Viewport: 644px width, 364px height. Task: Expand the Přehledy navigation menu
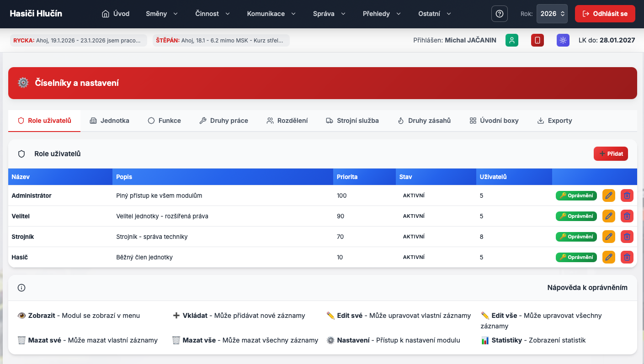pyautogui.click(x=382, y=14)
